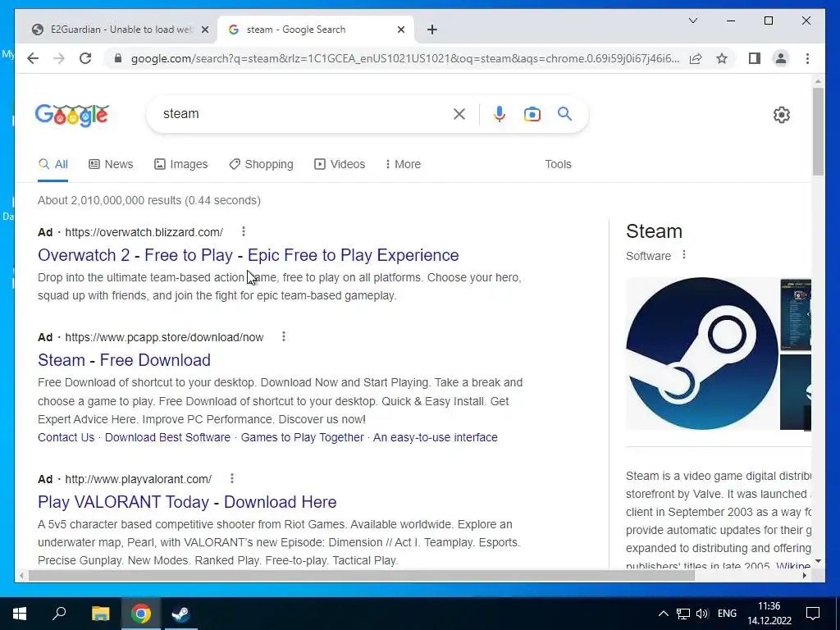The image size is (840, 630).
Task: Open Overwatch 2 - Free to Play link
Action: click(x=248, y=255)
